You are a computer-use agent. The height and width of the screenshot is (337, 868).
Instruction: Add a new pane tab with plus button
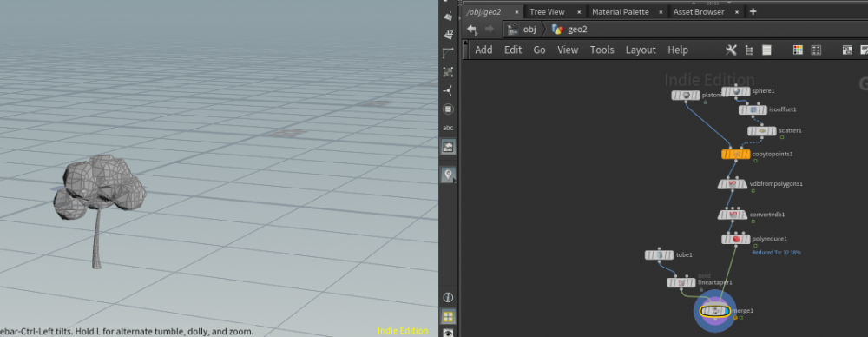coord(753,11)
